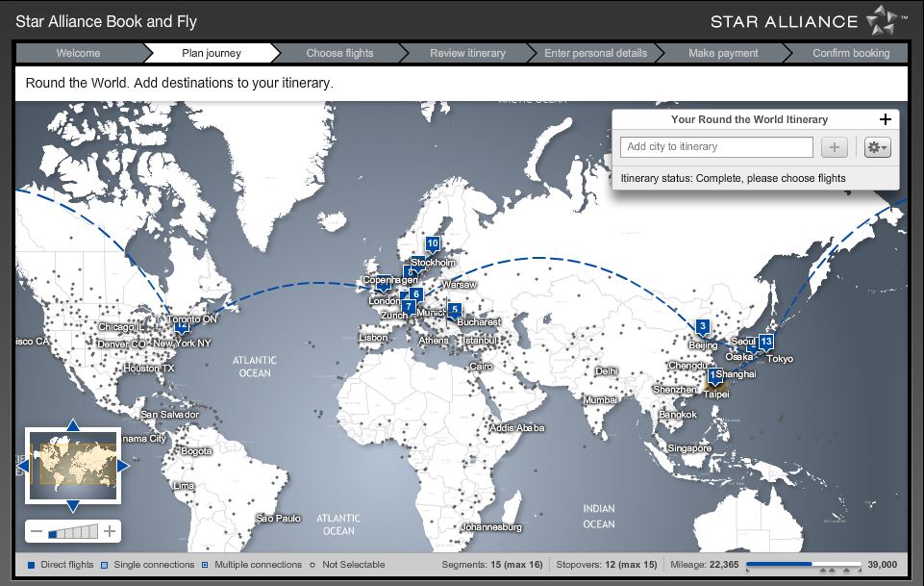
Task: Open the Review itinerary step
Action: click(468, 53)
